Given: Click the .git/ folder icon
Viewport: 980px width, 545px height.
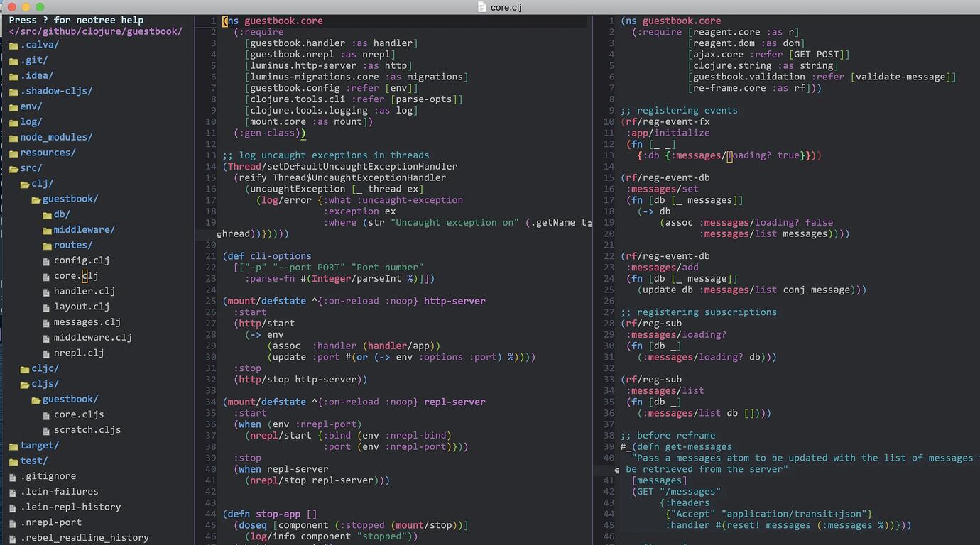Looking at the screenshot, I should coord(14,60).
